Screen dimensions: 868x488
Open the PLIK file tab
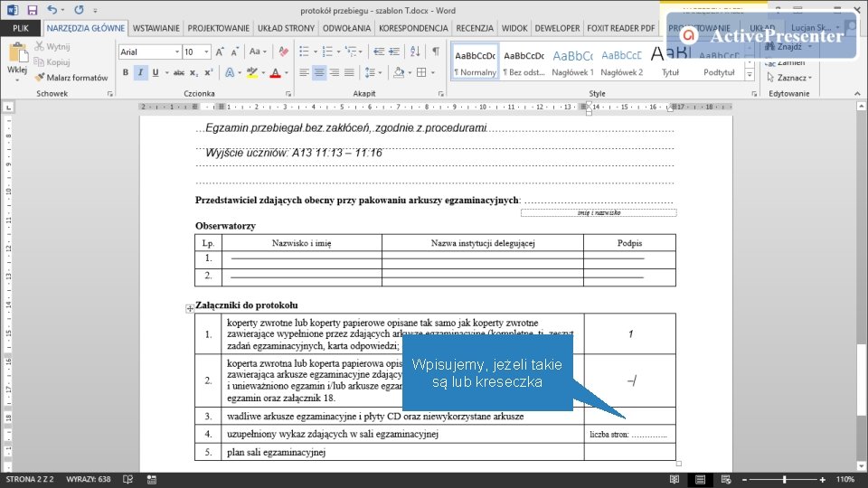click(x=21, y=28)
